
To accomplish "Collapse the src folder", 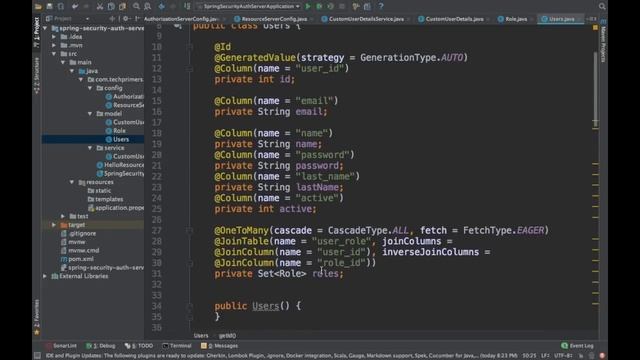I will (54, 54).
